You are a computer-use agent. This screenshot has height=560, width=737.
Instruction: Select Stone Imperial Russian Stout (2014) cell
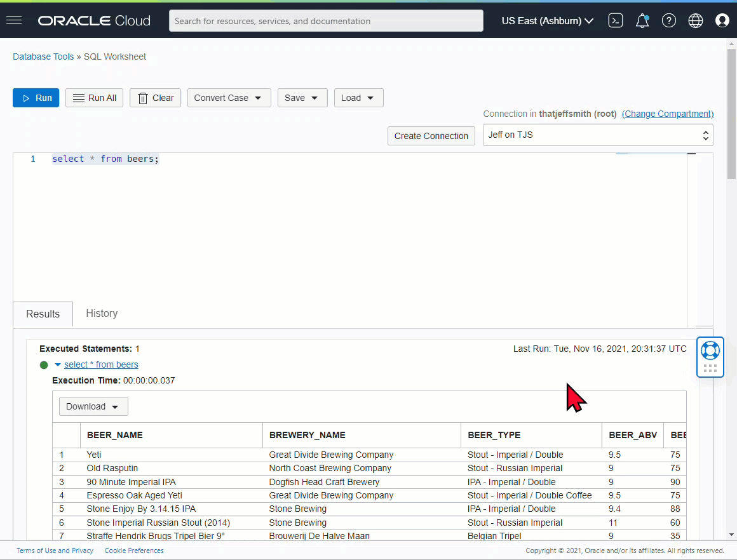pos(172,523)
